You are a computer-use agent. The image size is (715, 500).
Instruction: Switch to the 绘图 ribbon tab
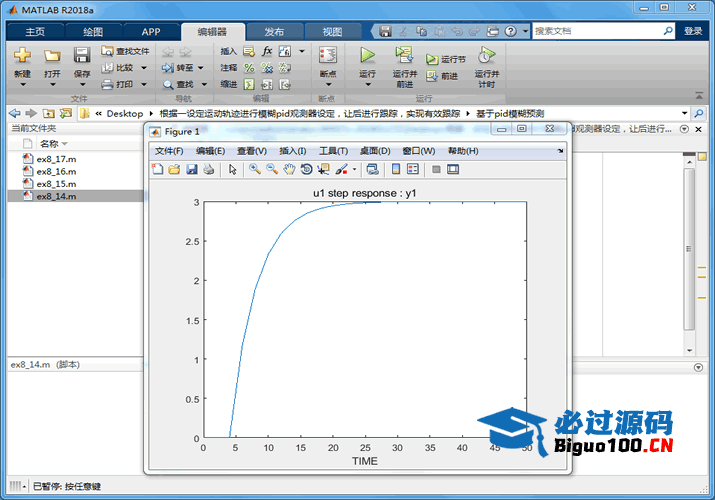[x=92, y=31]
